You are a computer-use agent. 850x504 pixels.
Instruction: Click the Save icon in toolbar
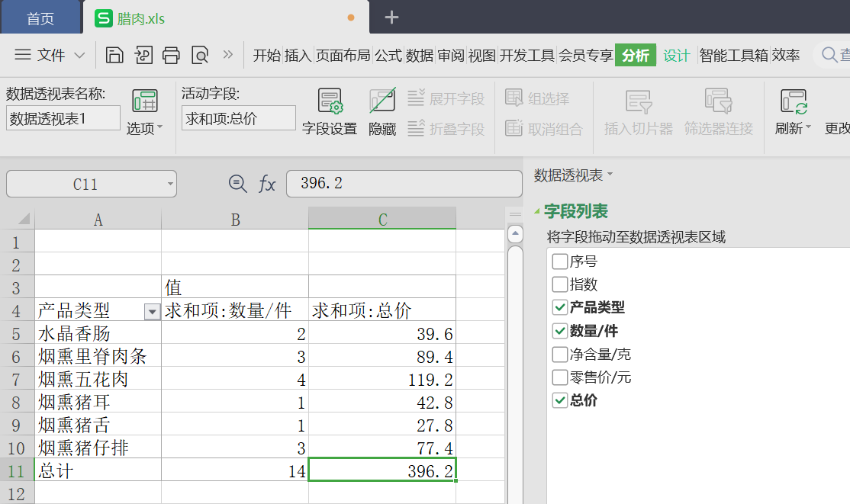coord(114,55)
